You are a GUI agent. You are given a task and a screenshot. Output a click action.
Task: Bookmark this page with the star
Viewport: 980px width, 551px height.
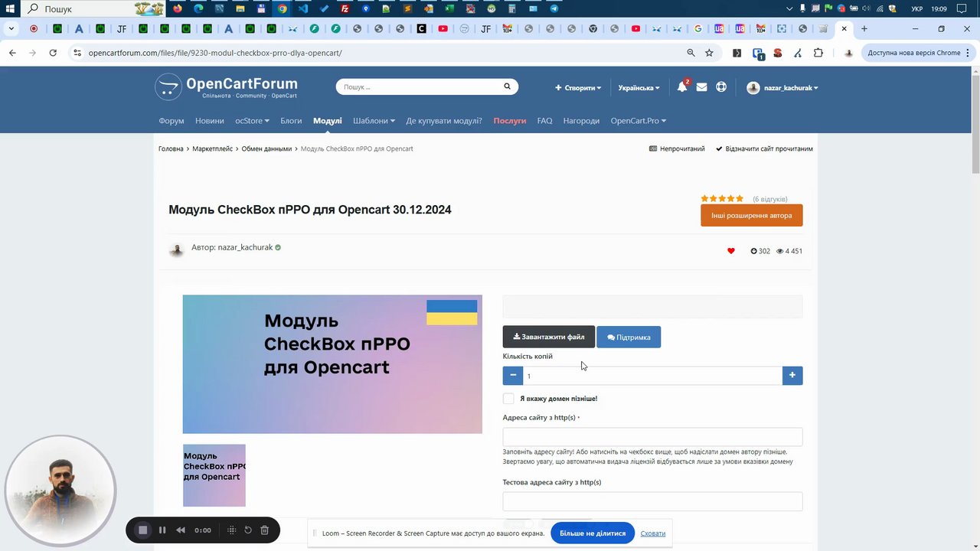(x=709, y=53)
